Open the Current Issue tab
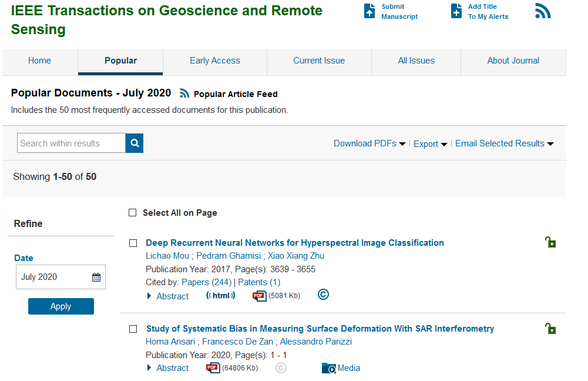Viewport: 588px width, 381px height. click(319, 61)
